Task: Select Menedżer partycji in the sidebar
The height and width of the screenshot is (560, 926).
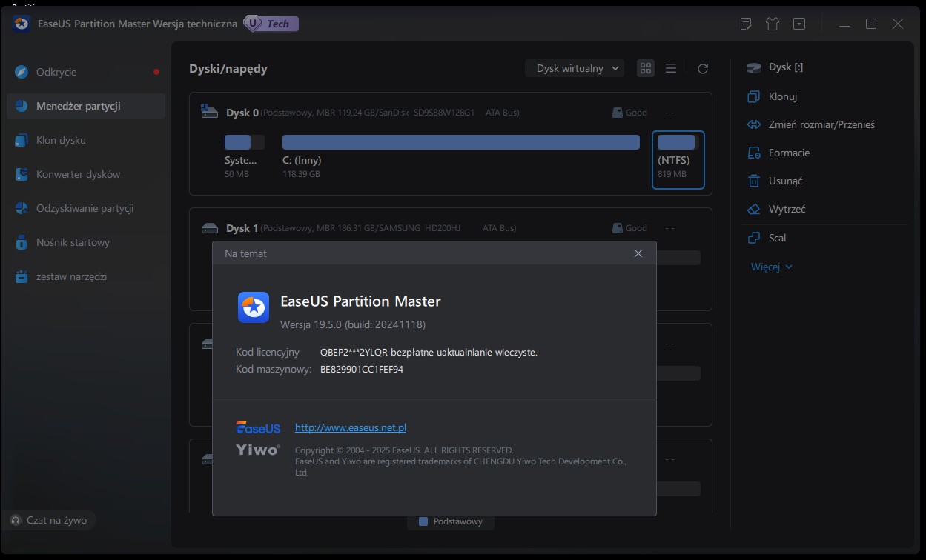Action: 86,106
